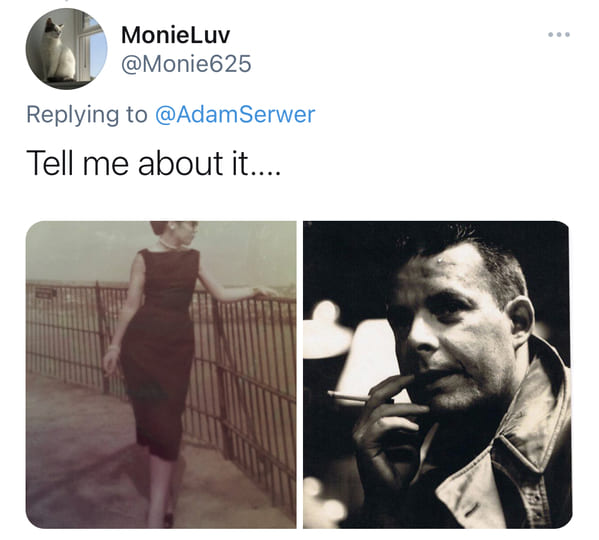Open MonieLuv's cat profile picture
599x540 pixels.
point(66,49)
